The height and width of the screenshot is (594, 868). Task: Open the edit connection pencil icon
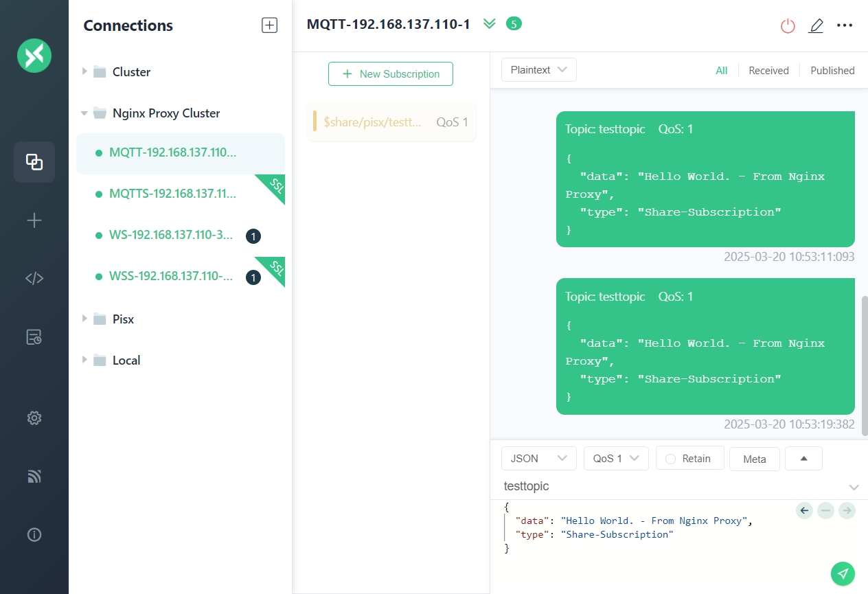[x=816, y=25]
